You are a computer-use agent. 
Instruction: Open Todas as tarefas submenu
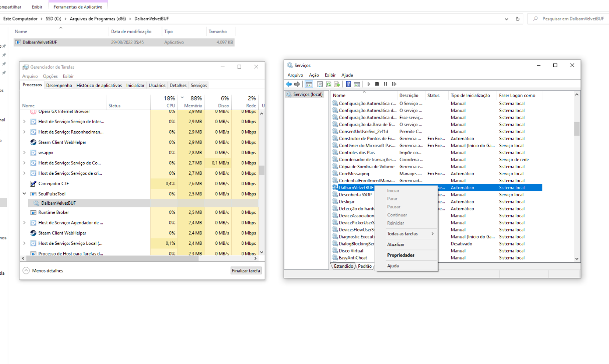(x=406, y=234)
